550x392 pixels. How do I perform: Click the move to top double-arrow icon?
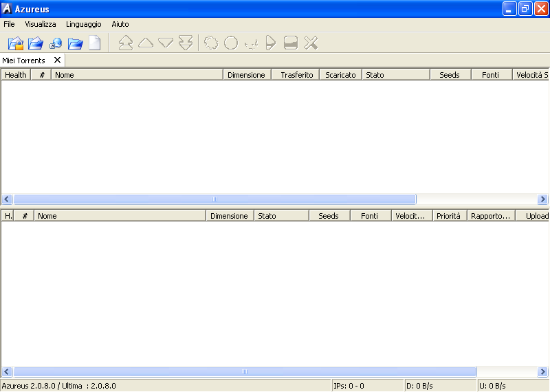coord(126,43)
